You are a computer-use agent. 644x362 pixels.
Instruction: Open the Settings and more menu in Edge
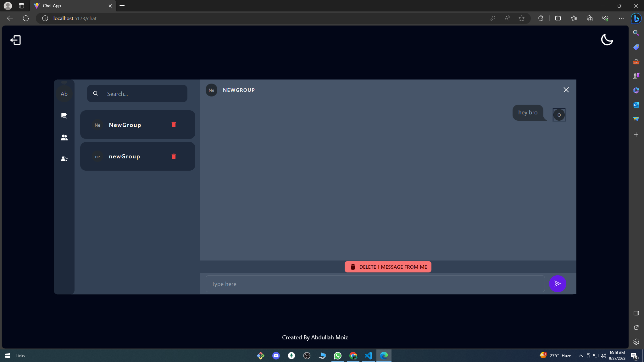pos(621,18)
